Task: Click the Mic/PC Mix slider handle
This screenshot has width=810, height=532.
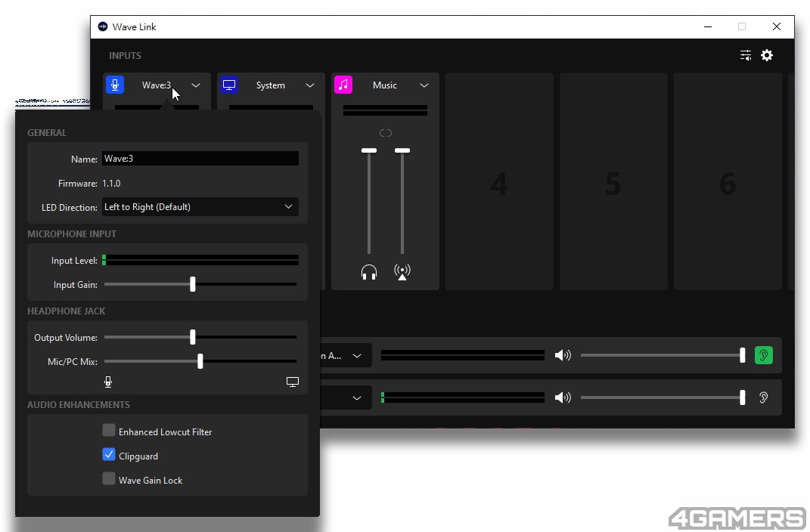Action: (200, 361)
